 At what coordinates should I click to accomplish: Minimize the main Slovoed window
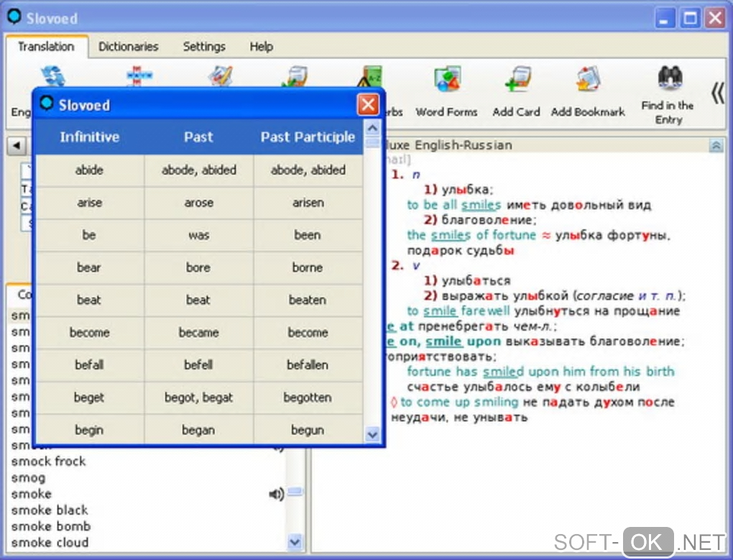(x=664, y=19)
